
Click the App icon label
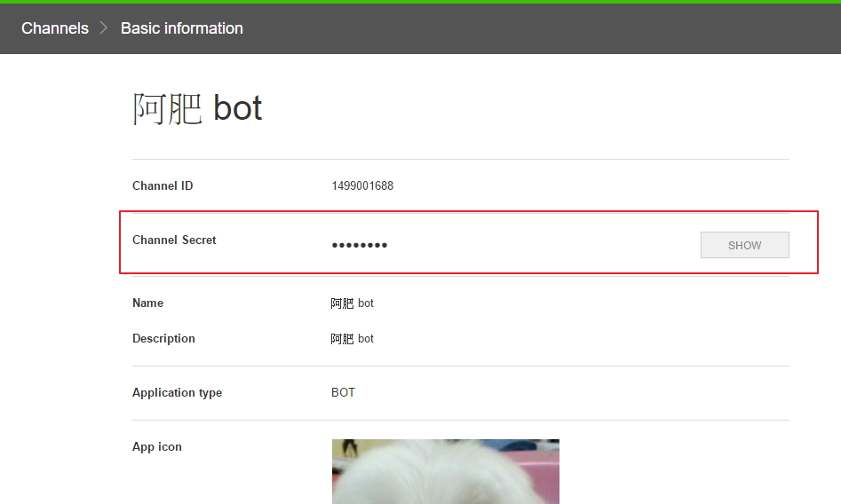coord(157,446)
